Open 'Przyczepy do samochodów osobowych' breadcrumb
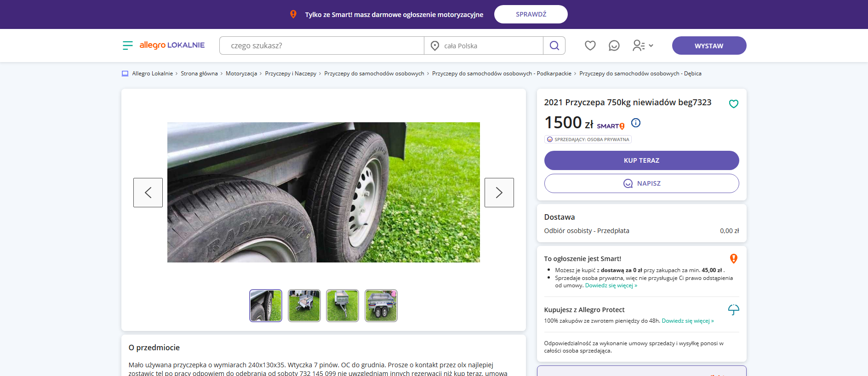Screen dimensions: 868x376 coord(374,74)
